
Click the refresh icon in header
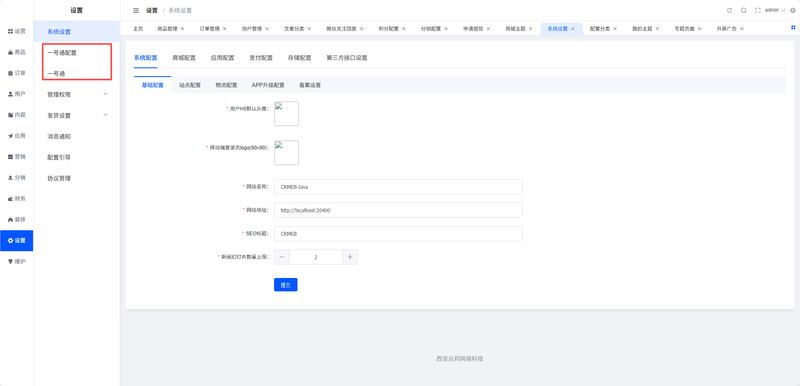(x=729, y=10)
